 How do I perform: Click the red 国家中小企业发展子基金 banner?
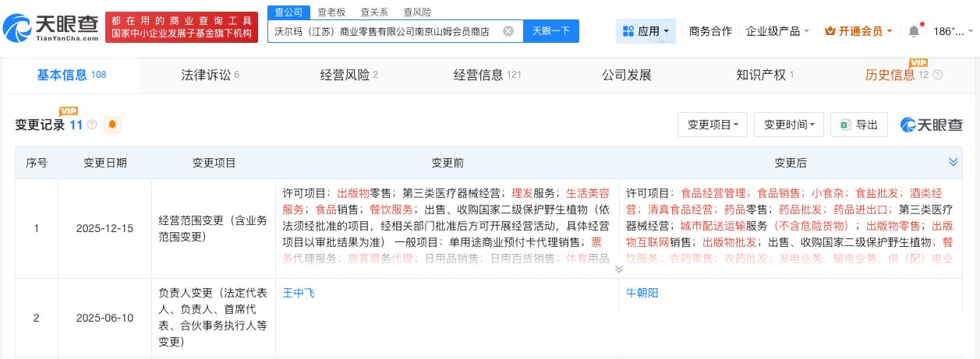coord(182,27)
